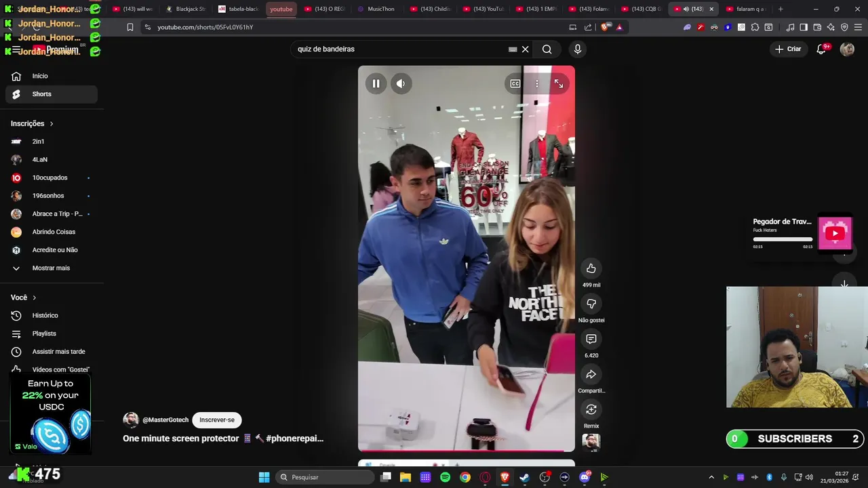The width and height of the screenshot is (868, 488).
Task: Open the 4LaN subscription channel
Action: coord(52,160)
